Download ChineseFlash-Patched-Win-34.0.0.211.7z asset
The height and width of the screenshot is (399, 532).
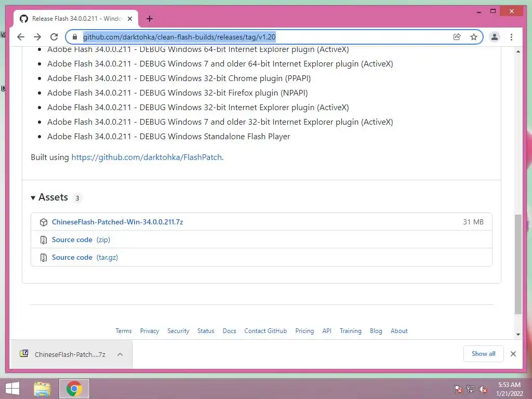coord(117,222)
